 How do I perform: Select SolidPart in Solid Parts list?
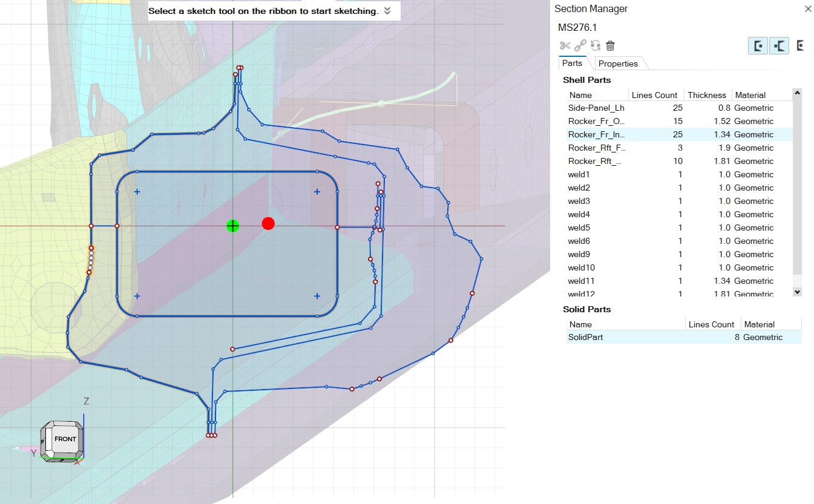pyautogui.click(x=585, y=337)
